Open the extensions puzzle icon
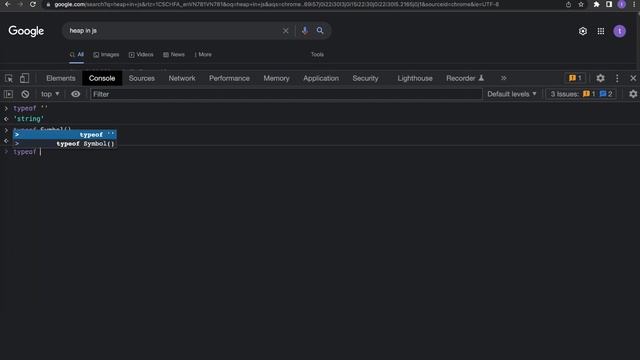 point(596,4)
